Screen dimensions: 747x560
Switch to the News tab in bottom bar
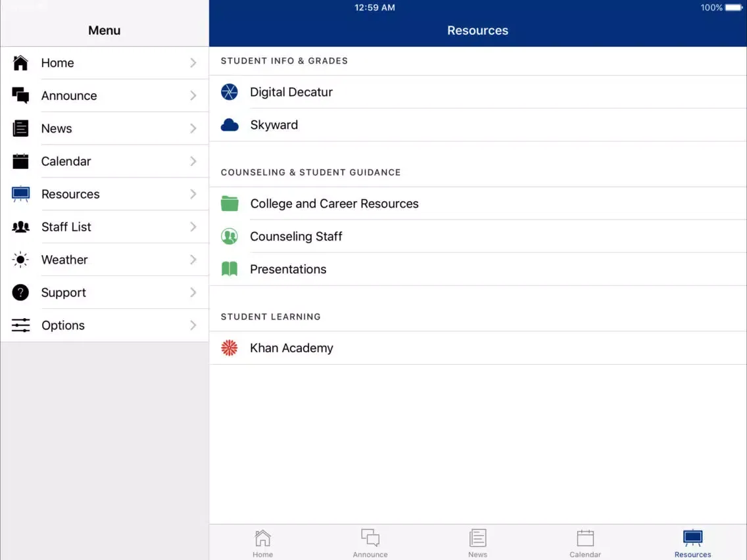pyautogui.click(x=477, y=544)
